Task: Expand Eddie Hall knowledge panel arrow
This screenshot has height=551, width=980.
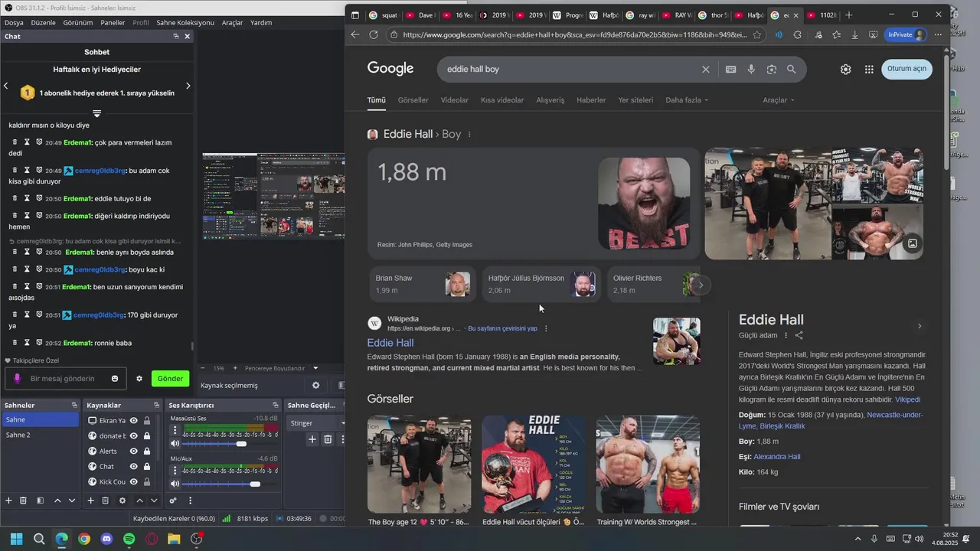Action: [920, 326]
